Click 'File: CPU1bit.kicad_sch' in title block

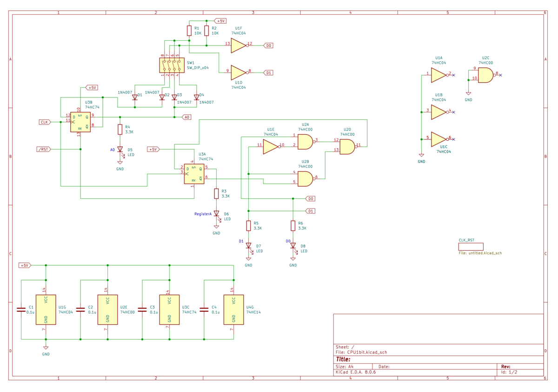(361, 352)
